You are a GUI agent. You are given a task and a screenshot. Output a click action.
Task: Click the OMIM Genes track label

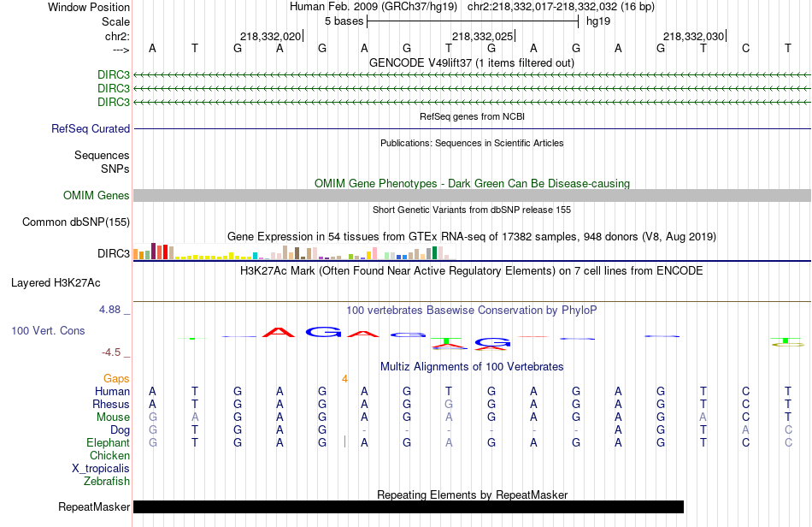click(x=96, y=195)
